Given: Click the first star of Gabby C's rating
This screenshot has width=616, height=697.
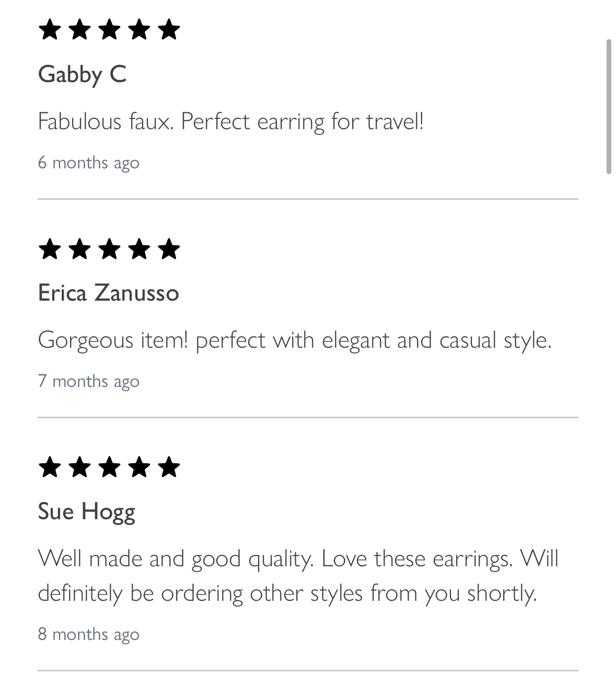Looking at the screenshot, I should coord(50,30).
